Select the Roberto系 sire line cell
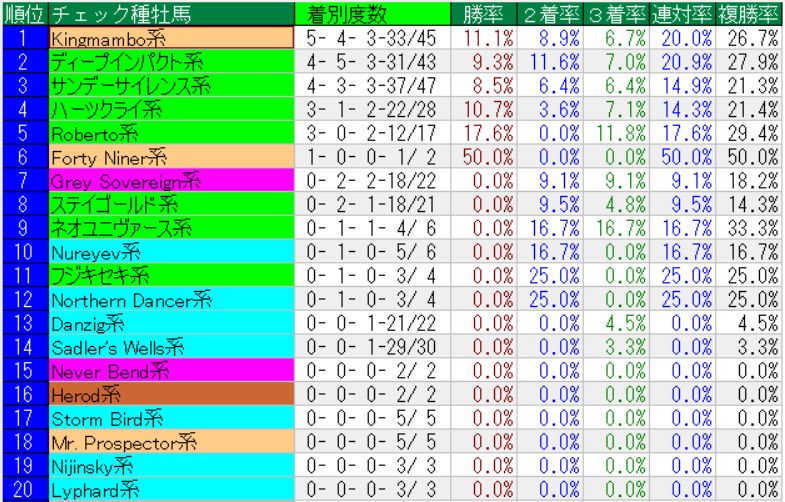The width and height of the screenshot is (785, 502). 171,132
